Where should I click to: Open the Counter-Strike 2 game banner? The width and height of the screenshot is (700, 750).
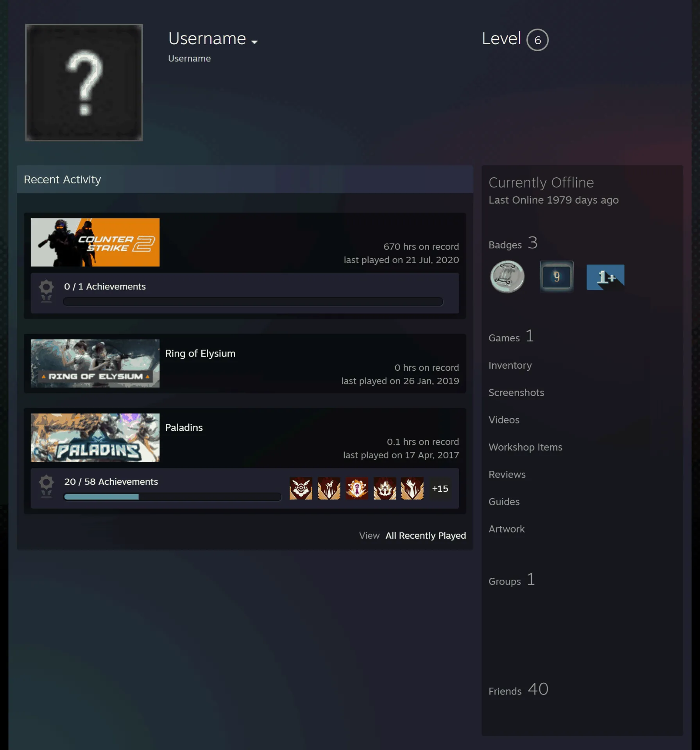coord(95,242)
